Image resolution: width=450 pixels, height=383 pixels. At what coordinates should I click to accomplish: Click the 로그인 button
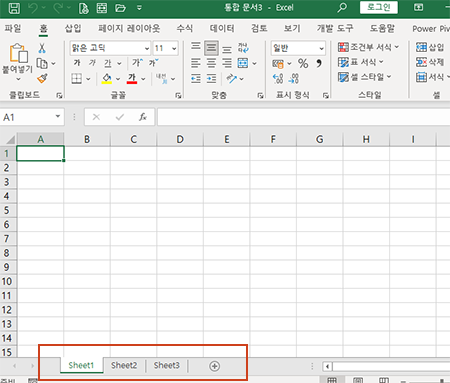pos(379,7)
